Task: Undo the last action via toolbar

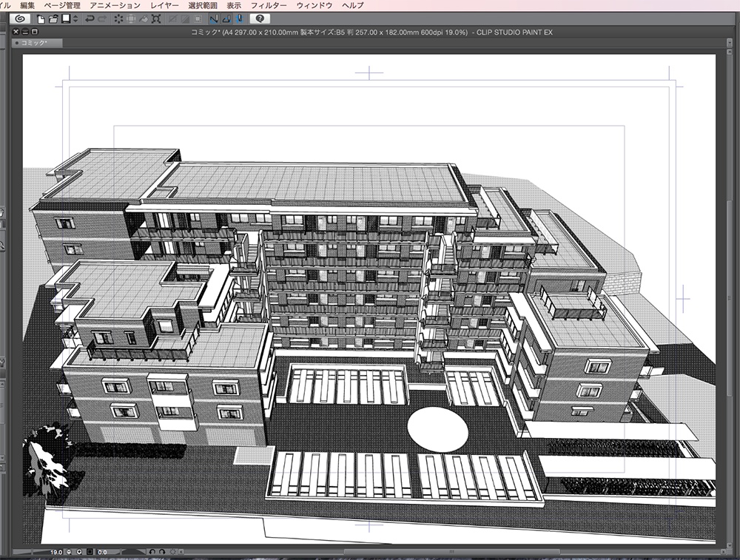Action: (89, 20)
